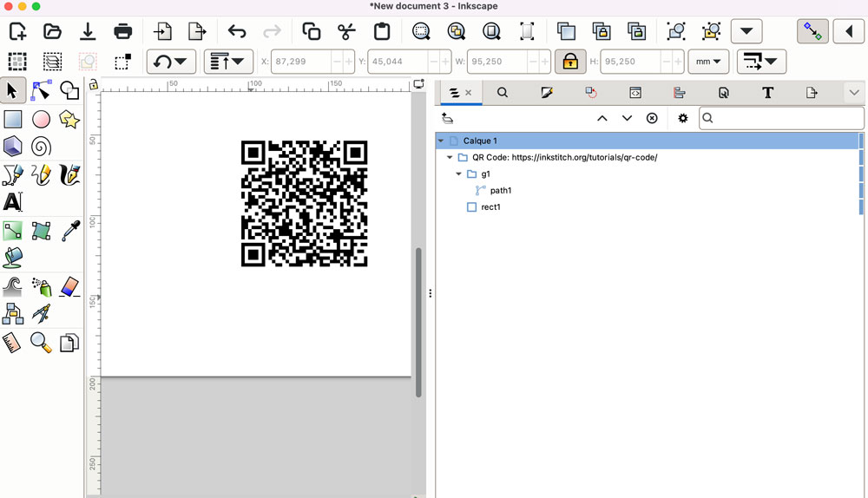Collapse the Calque 1 layer
The height and width of the screenshot is (498, 868).
[x=441, y=141]
